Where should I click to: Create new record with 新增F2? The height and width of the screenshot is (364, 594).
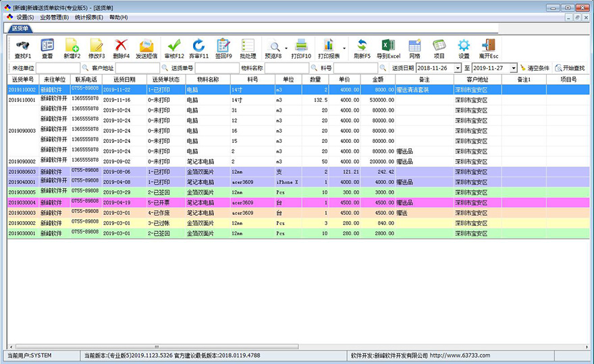click(72, 45)
